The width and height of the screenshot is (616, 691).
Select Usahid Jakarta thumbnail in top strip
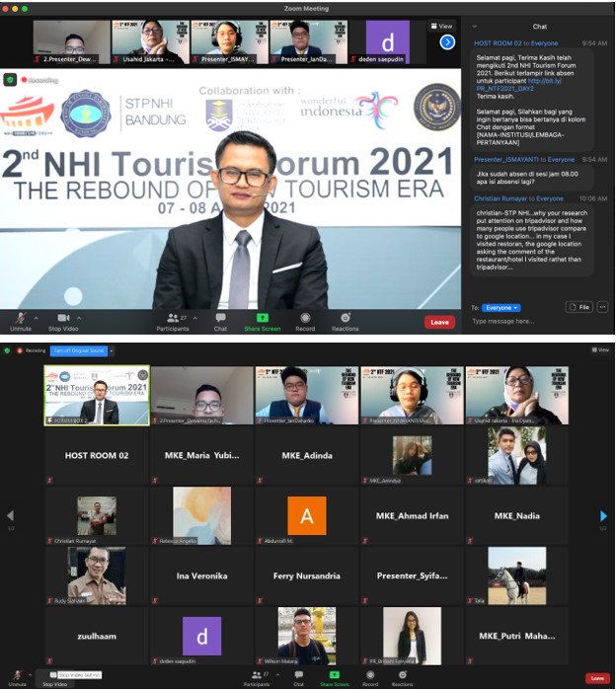150,42
